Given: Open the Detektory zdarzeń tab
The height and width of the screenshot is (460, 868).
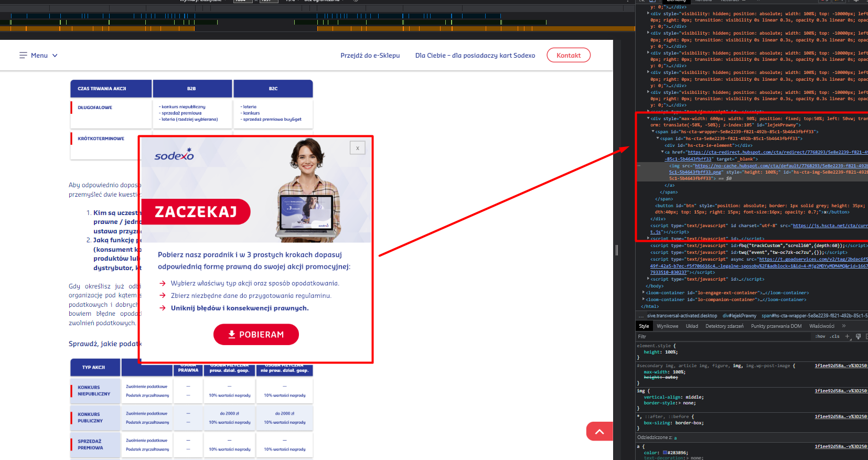Looking at the screenshot, I should click(x=724, y=326).
